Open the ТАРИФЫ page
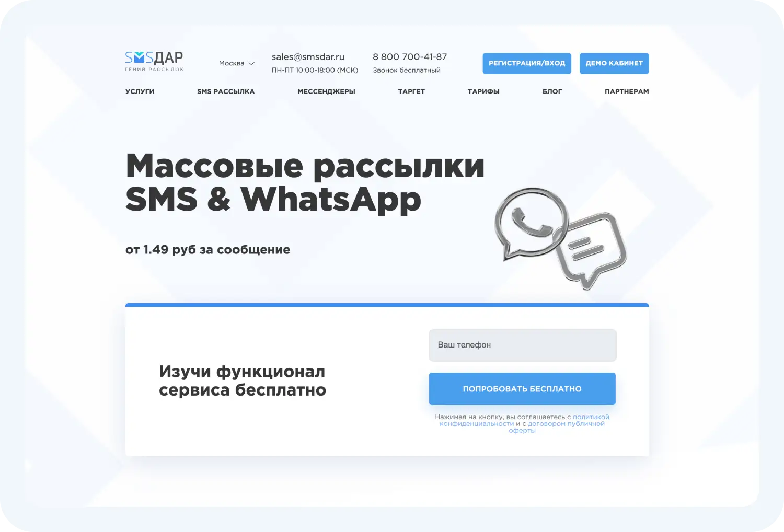The image size is (784, 532). pos(483,91)
